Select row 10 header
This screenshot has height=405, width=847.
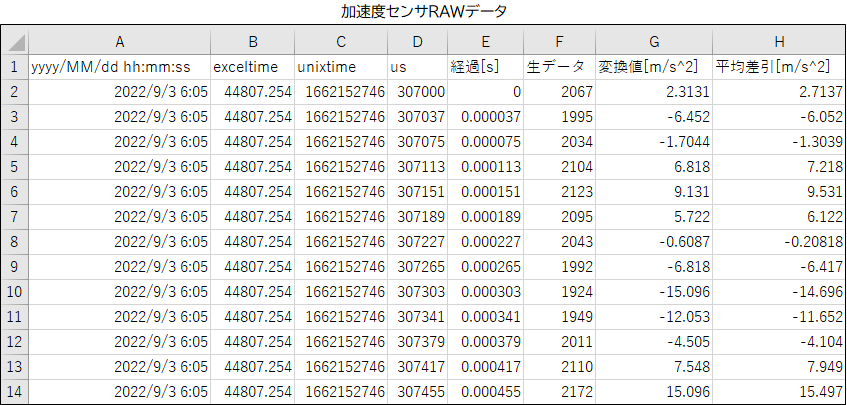[x=15, y=292]
